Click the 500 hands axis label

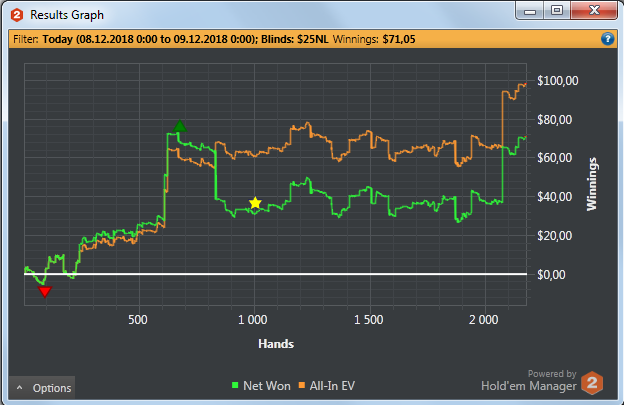(138, 320)
